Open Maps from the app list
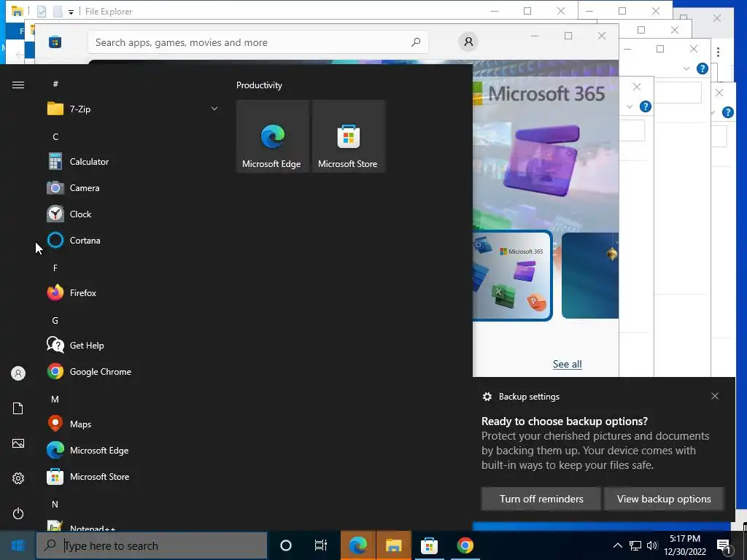The width and height of the screenshot is (747, 560). click(133, 424)
